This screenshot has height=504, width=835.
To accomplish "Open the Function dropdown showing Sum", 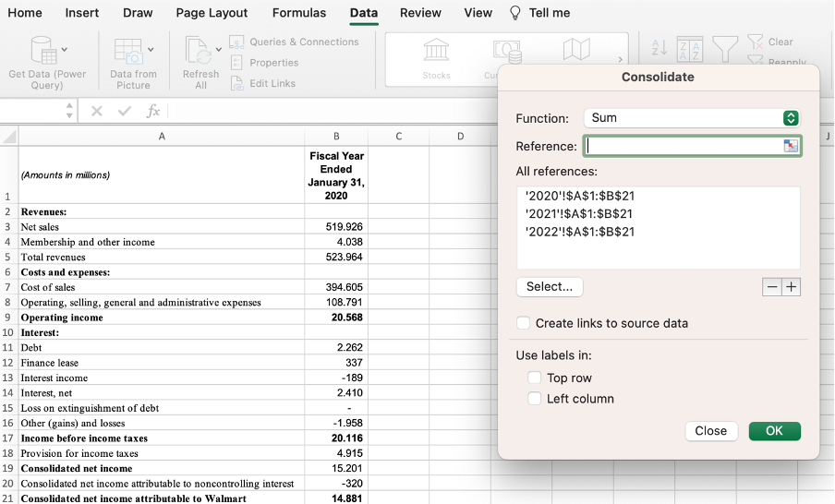I will 691,118.
